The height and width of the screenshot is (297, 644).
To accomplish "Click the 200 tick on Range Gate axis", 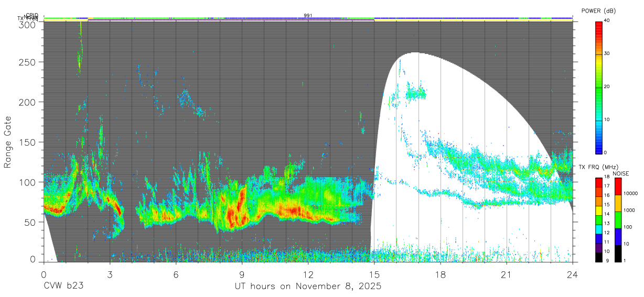I will pos(28,102).
